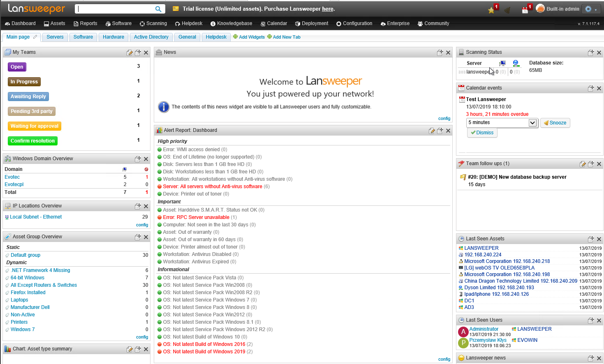This screenshot has height=364, width=604.
Task: Edit the Alert Report: Dashboard widget
Action: click(x=432, y=130)
